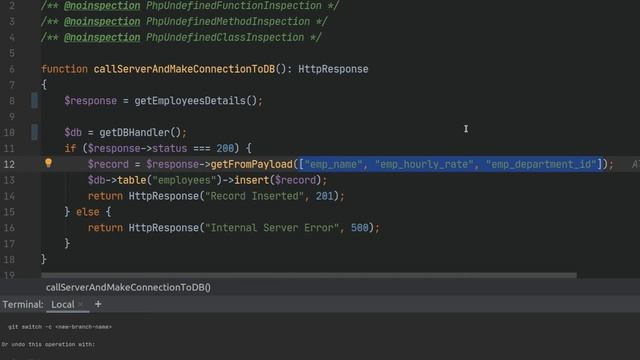Click the change marker beside line 8

pos(34,100)
